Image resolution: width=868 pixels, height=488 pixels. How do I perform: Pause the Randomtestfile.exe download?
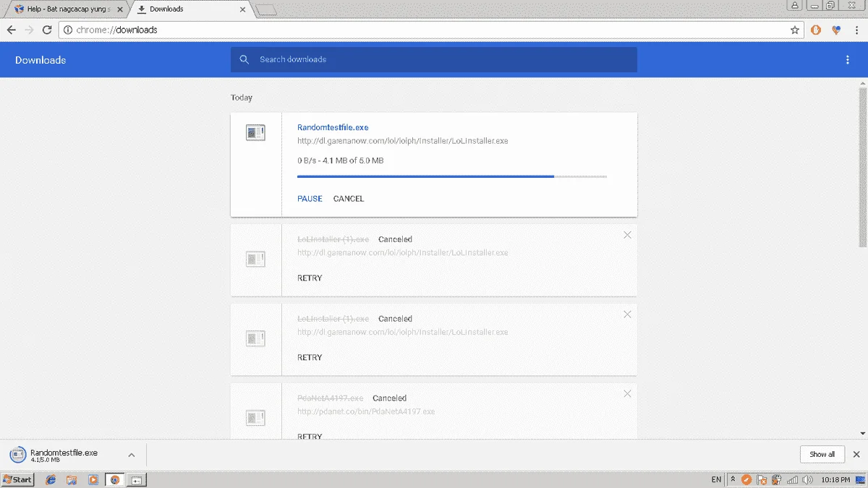[x=310, y=198]
